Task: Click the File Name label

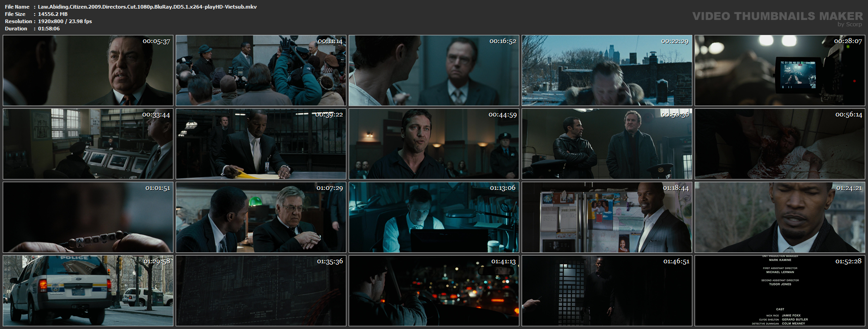Action: click(x=17, y=7)
